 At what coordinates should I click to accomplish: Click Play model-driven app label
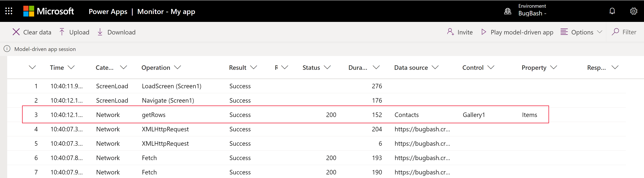(x=522, y=32)
